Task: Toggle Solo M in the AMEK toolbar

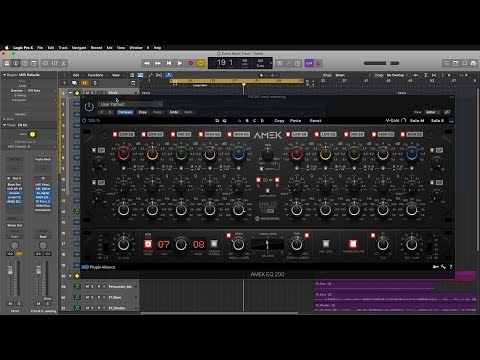Action: (417, 121)
